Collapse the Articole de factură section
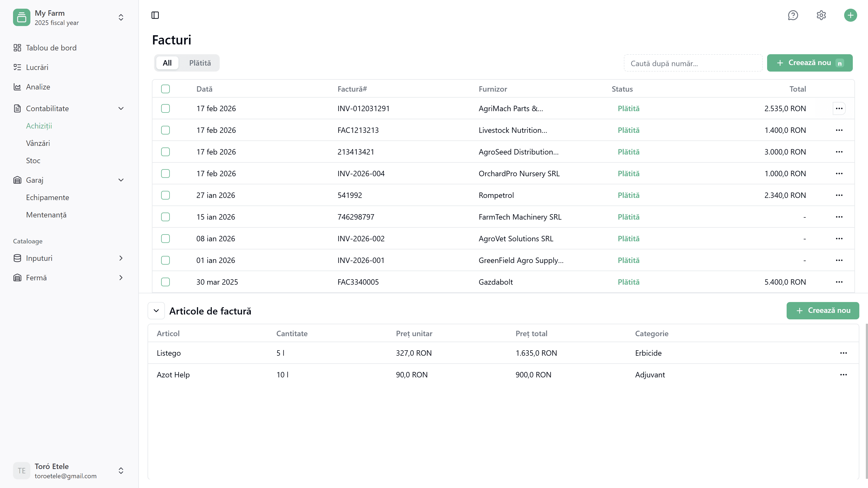This screenshot has height=488, width=868. coord(156,310)
